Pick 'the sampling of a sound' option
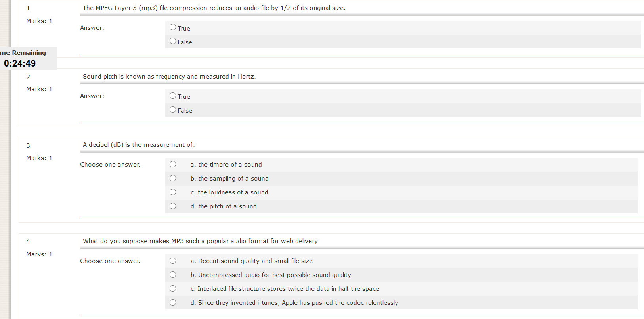The height and width of the screenshot is (319, 644). point(173,178)
